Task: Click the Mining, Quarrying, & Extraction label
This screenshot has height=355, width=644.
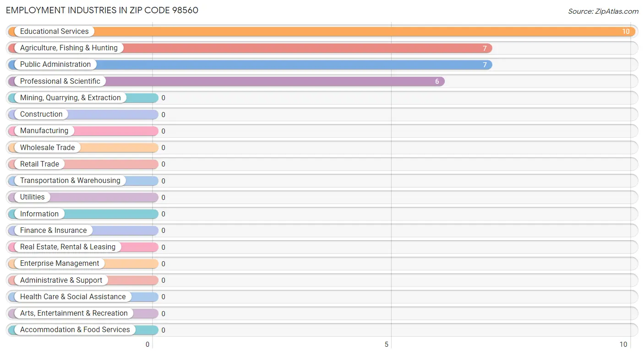Action: pos(71,98)
